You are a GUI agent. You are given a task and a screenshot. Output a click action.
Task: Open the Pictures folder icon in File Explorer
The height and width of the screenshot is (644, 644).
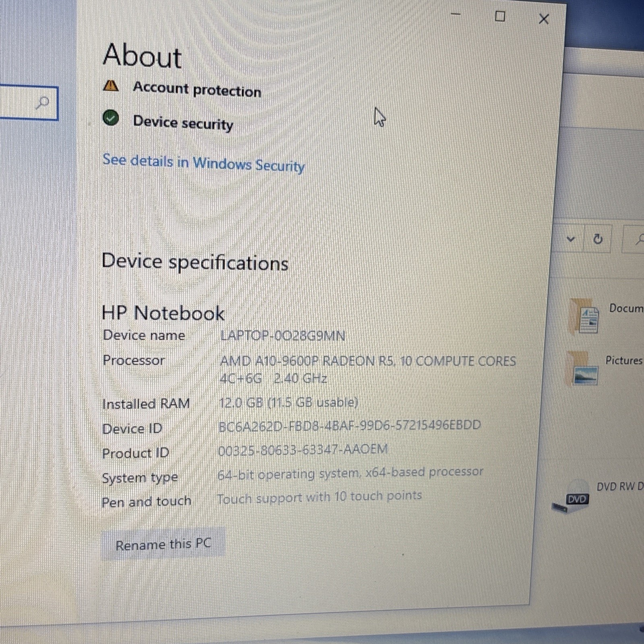(x=582, y=369)
